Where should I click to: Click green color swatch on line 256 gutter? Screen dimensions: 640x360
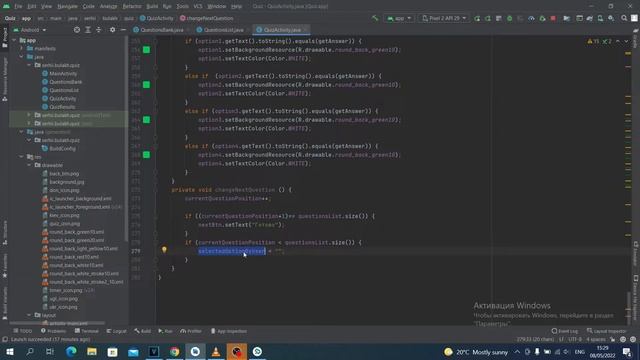(x=146, y=50)
